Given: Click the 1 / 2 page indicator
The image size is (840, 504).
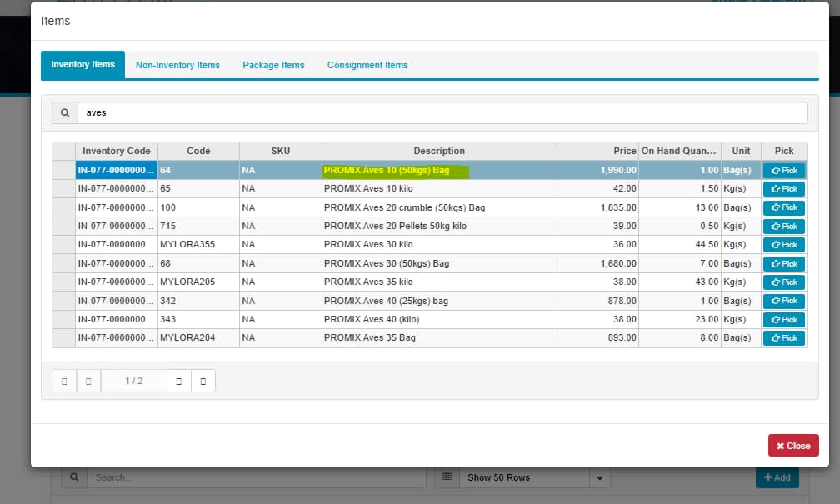Looking at the screenshot, I should (x=134, y=382).
